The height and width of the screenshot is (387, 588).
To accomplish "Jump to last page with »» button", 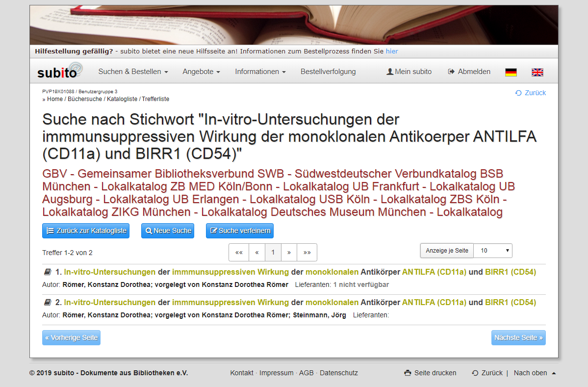I will tap(307, 253).
